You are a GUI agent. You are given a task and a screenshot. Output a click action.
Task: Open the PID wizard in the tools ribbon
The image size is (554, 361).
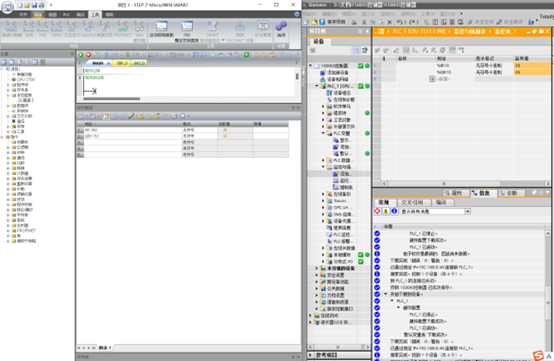pyautogui.click(x=42, y=28)
